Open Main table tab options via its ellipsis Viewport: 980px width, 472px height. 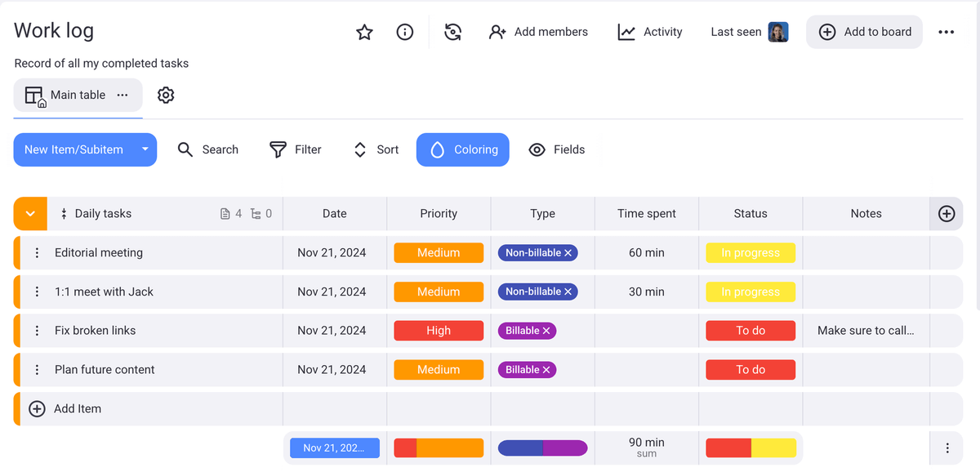(x=122, y=95)
